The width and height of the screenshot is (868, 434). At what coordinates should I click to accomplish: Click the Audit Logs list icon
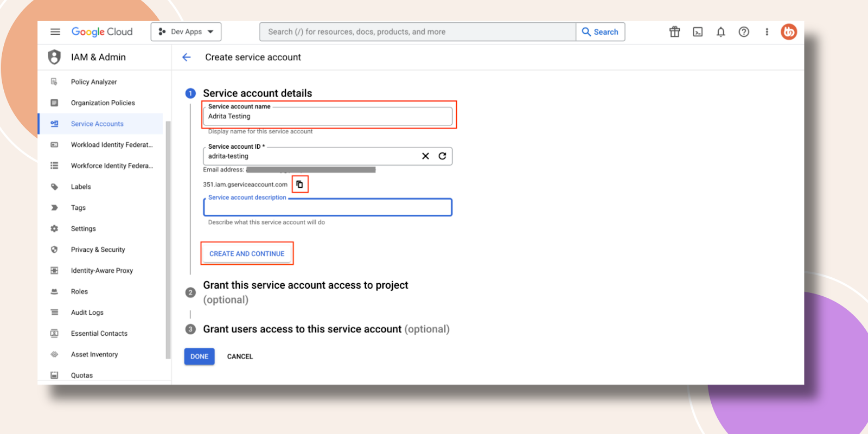coord(54,312)
